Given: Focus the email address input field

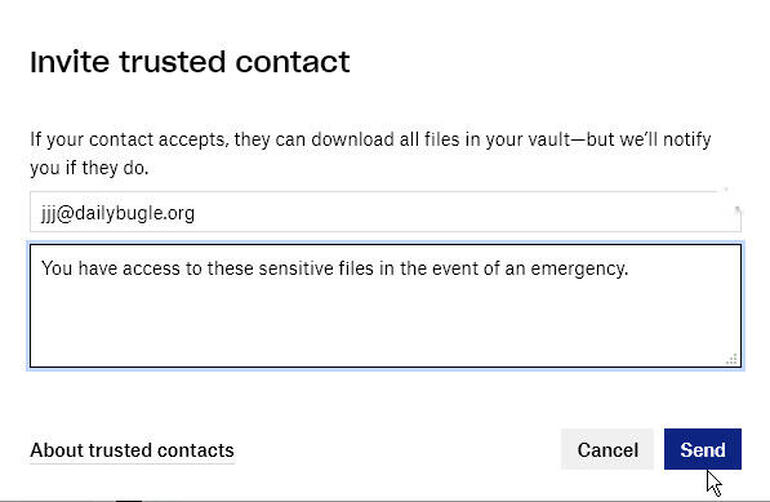Looking at the screenshot, I should [x=385, y=213].
